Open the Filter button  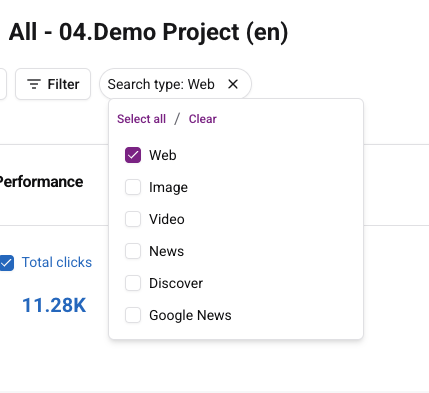53,84
